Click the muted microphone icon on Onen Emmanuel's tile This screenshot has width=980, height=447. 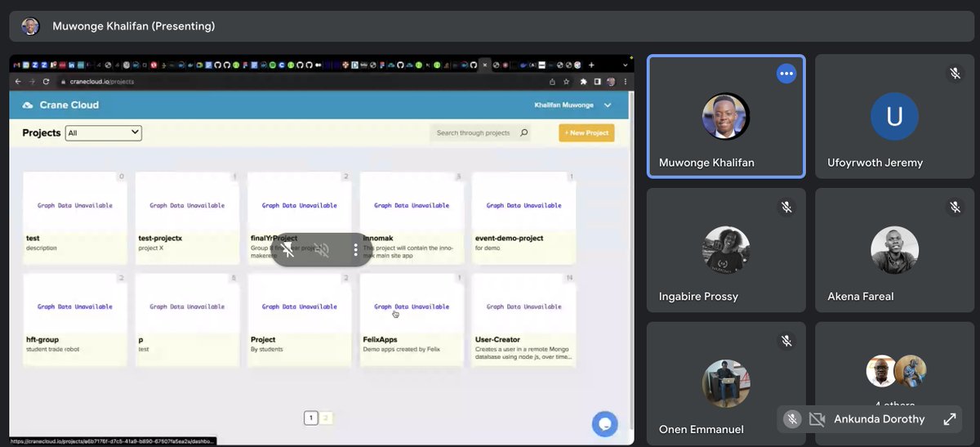pyautogui.click(x=786, y=341)
